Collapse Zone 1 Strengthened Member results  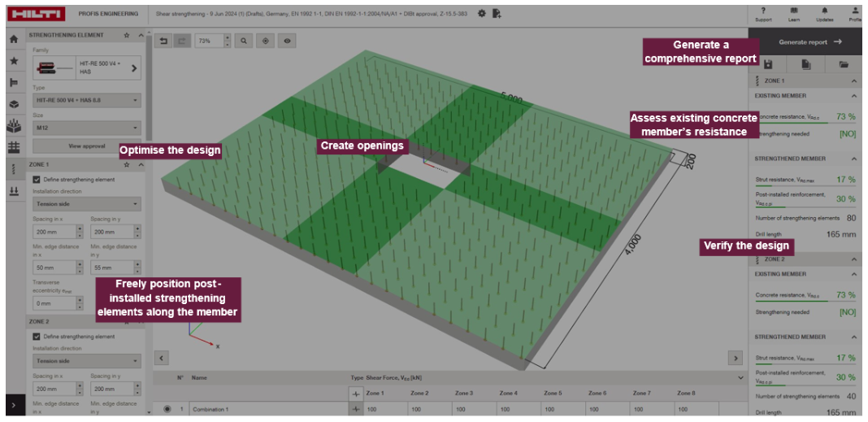(x=853, y=159)
